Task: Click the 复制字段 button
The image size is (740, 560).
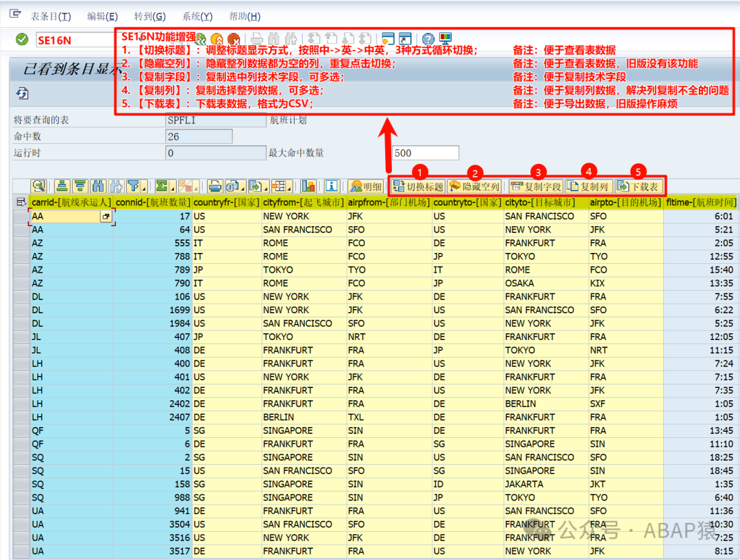Action: point(536,186)
